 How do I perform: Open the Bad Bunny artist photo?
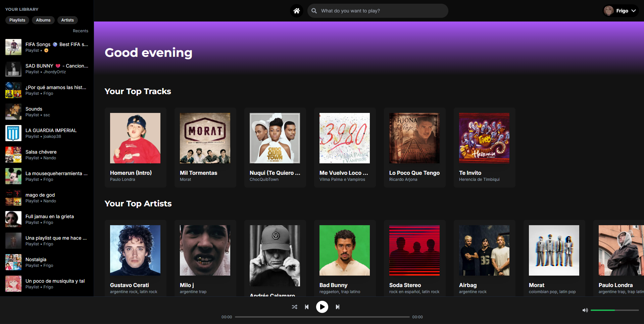(345, 250)
